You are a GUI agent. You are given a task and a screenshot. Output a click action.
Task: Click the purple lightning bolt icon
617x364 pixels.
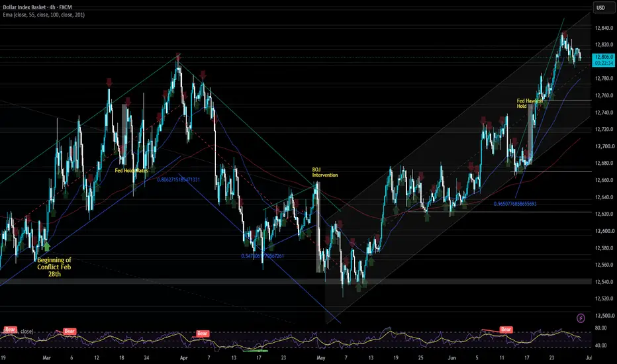581,318
